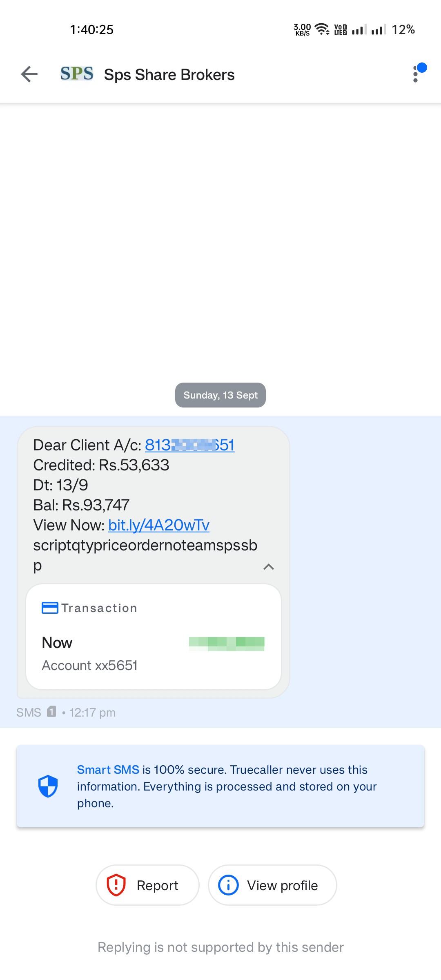Tap the 12% battery indicator
The height and width of the screenshot is (980, 441).
point(403,29)
